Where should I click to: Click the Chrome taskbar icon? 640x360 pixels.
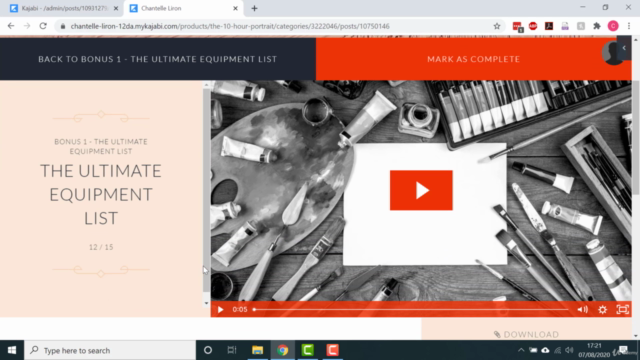[x=282, y=350]
